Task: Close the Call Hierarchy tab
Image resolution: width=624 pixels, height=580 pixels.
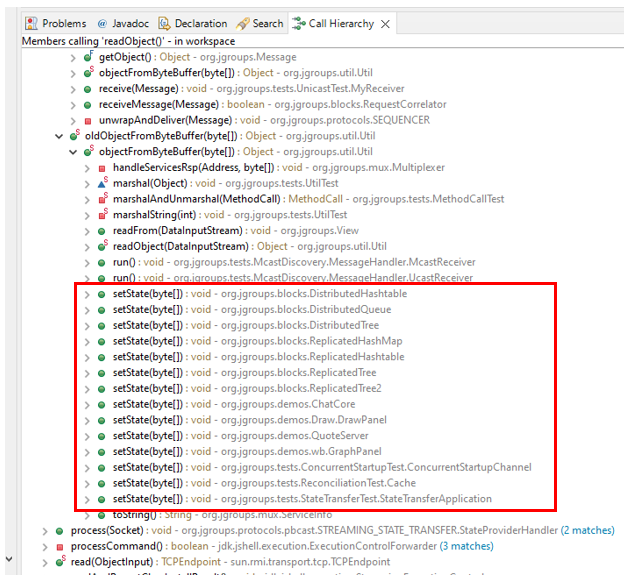Action: tap(387, 23)
